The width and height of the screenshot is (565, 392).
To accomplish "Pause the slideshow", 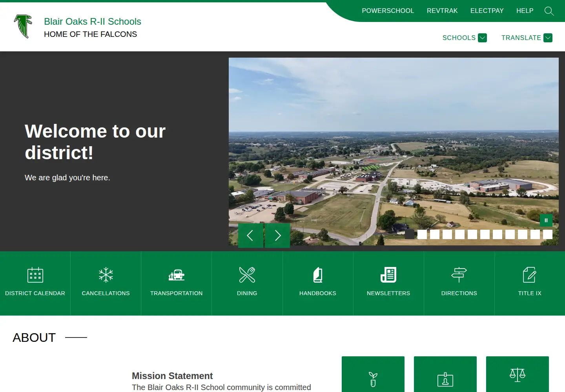I will (x=546, y=220).
